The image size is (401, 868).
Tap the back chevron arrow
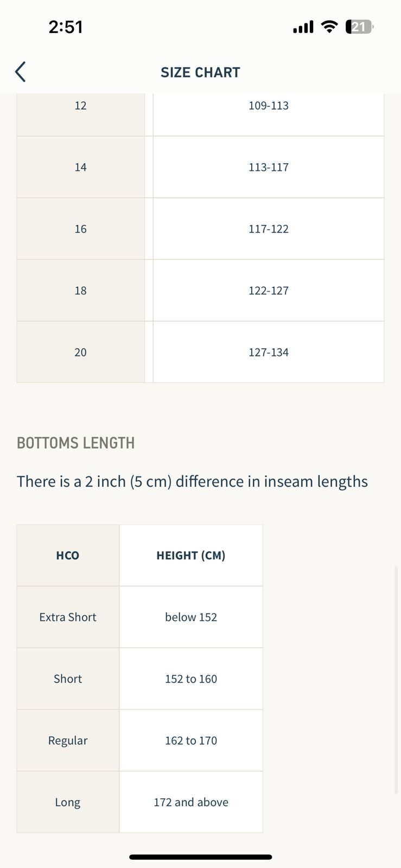pos(21,72)
